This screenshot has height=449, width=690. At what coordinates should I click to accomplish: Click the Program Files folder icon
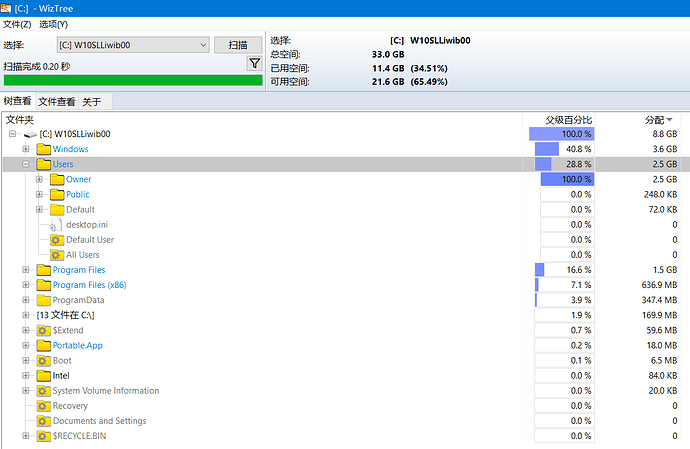[x=44, y=270]
